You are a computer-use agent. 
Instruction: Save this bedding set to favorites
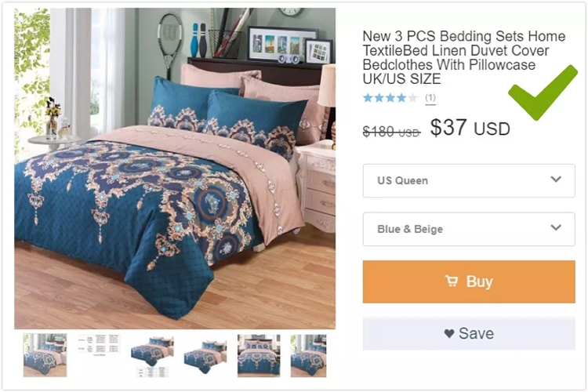click(469, 333)
